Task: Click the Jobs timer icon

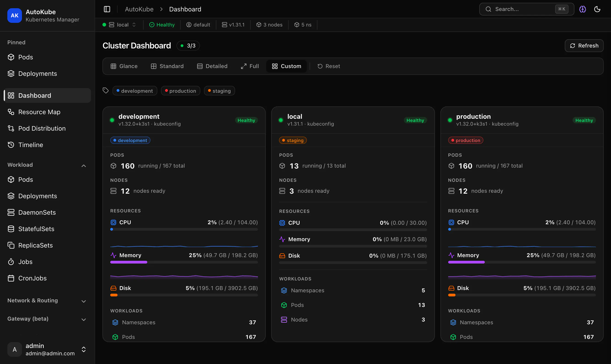Action: coord(11,262)
